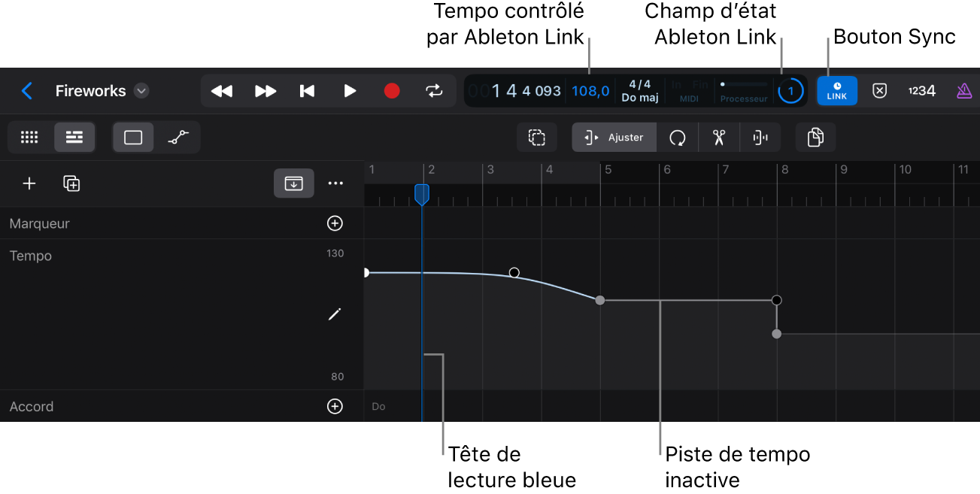Open the copy/paste clipboard tool
Image resolution: width=980 pixels, height=494 pixels.
click(815, 137)
